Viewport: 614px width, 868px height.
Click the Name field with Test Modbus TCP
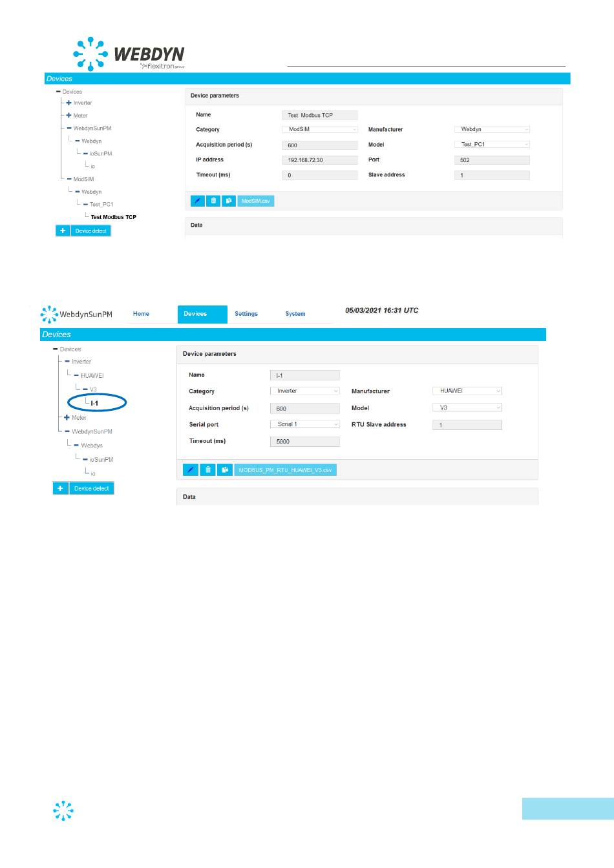320,115
